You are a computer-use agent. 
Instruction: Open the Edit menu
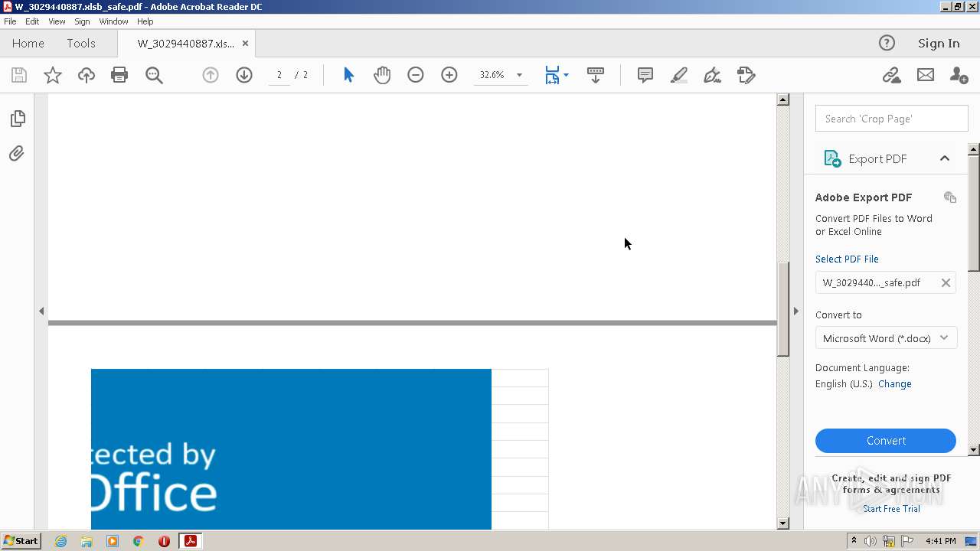point(32,21)
